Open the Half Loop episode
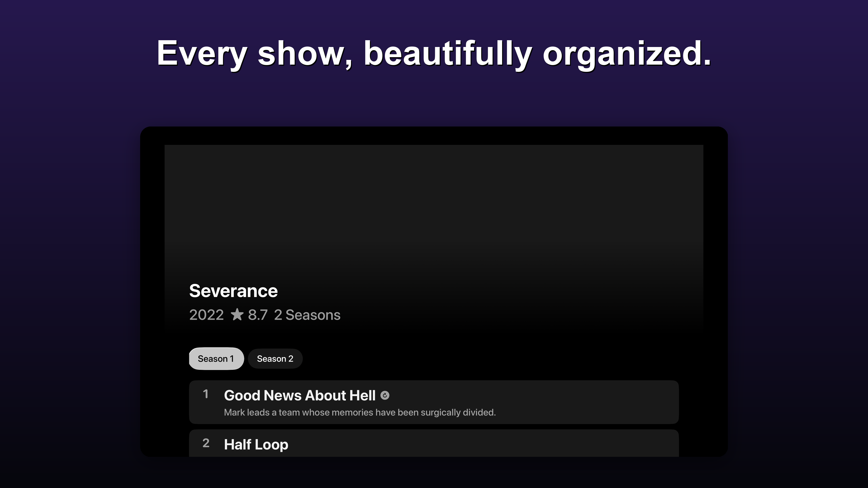 tap(434, 443)
